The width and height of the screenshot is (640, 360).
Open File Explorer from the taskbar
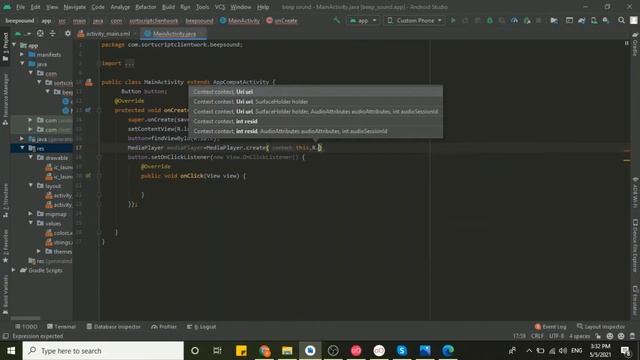287,351
